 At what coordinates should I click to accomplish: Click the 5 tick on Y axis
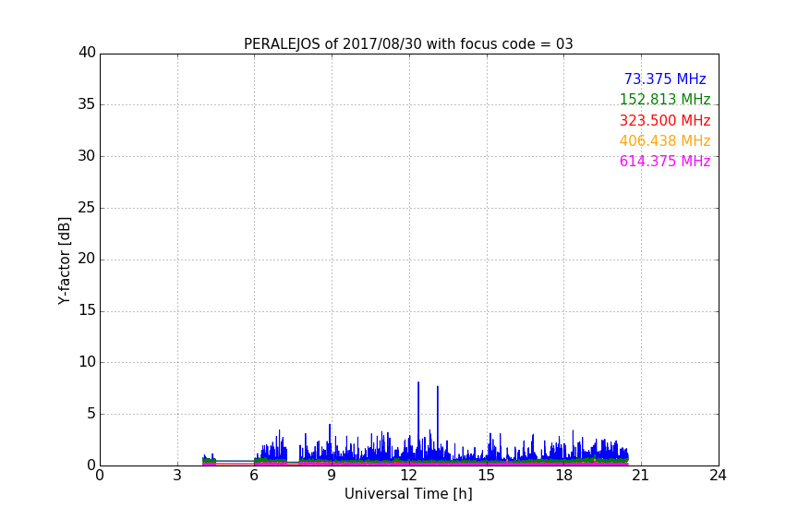[91, 414]
